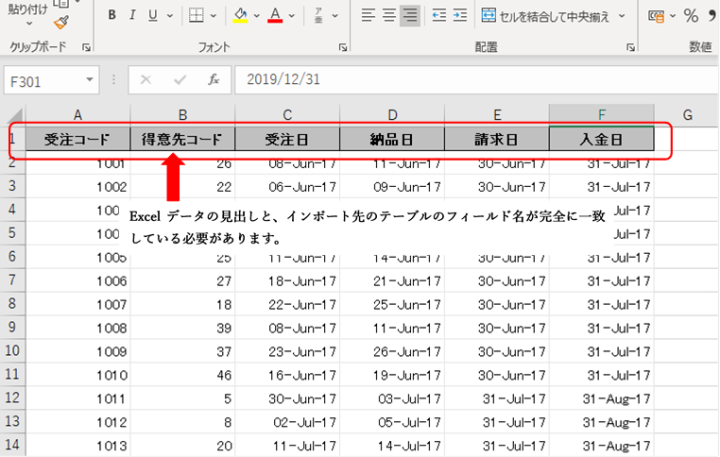
Task: Click the insert function fx icon
Action: (x=213, y=79)
